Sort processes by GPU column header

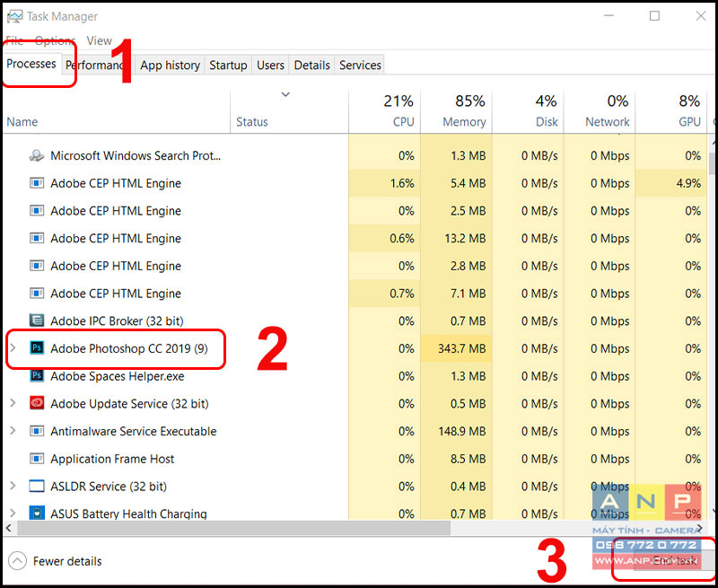click(670, 111)
